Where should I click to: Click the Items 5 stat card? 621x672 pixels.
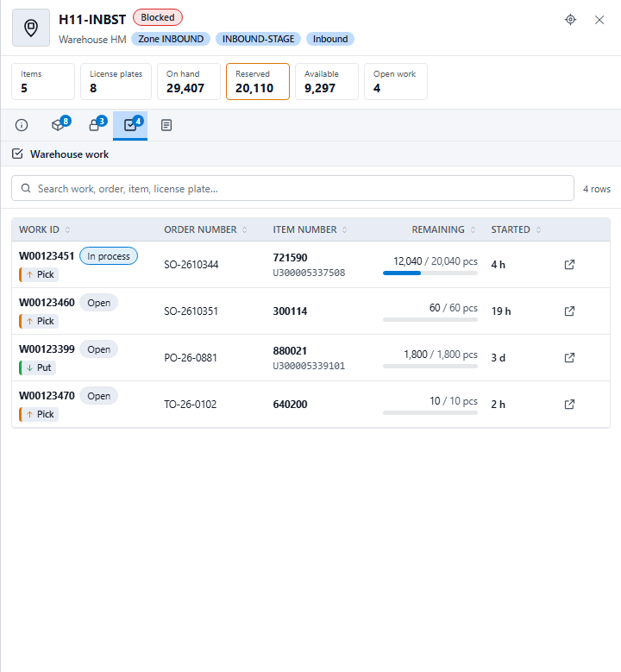pyautogui.click(x=43, y=81)
